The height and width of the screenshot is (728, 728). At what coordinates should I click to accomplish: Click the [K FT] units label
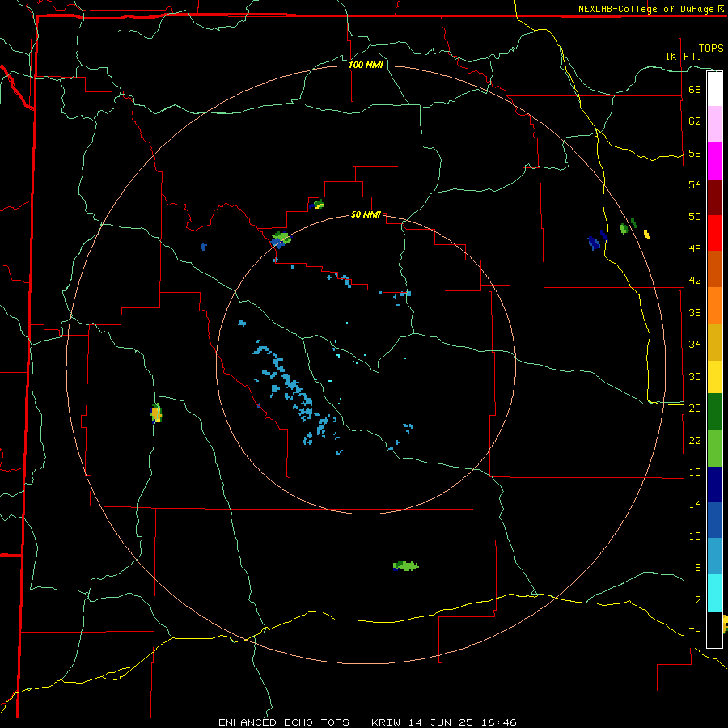[684, 56]
